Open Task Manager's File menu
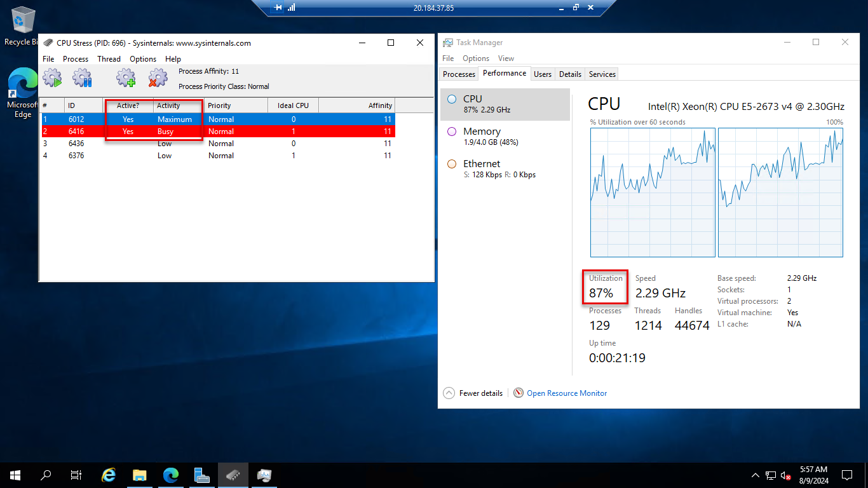This screenshot has height=488, width=868. [x=448, y=58]
